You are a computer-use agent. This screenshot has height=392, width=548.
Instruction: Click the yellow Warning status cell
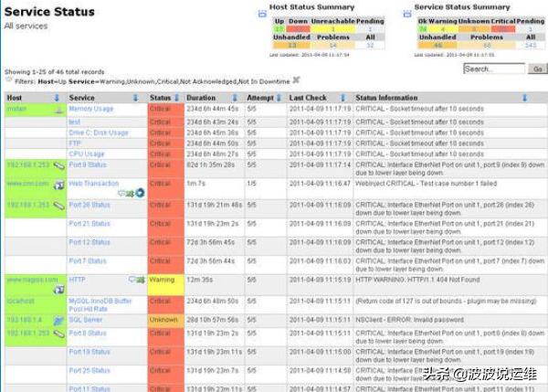tap(166, 285)
